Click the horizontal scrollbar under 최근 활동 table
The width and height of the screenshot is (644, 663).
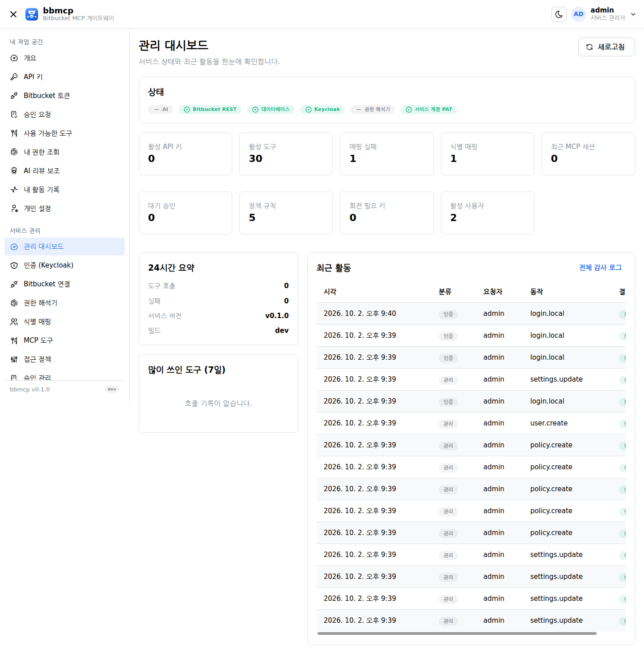tap(457, 633)
